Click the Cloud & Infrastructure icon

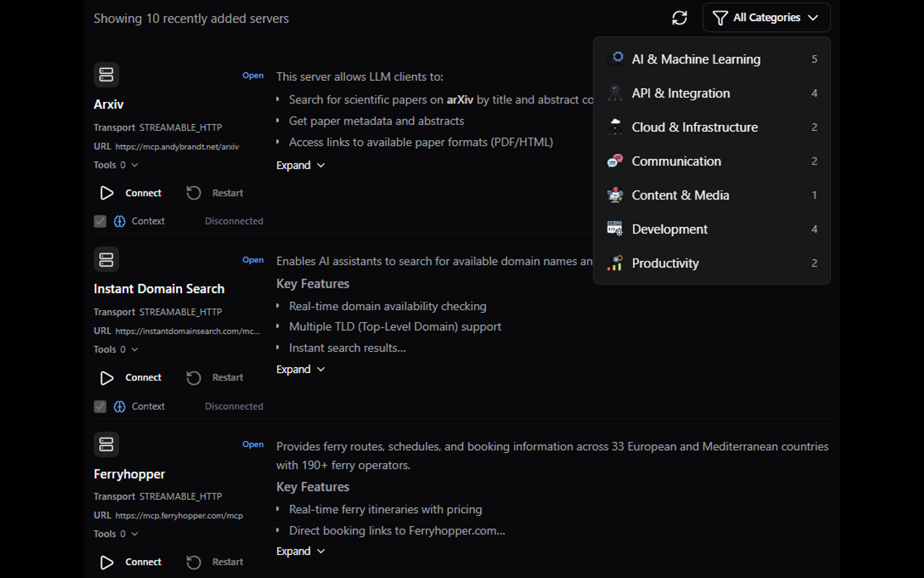pyautogui.click(x=615, y=126)
